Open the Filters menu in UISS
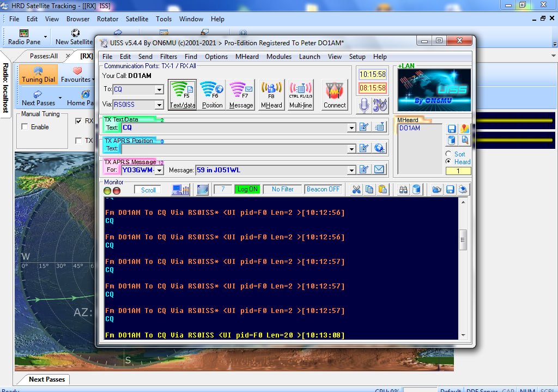This screenshot has height=392, width=558. click(168, 57)
